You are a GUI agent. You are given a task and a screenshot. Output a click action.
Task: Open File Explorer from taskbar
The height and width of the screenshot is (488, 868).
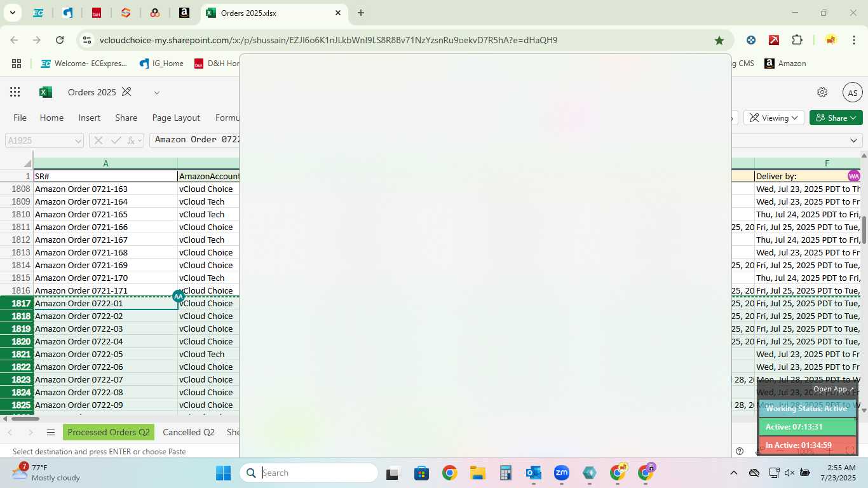(x=478, y=473)
